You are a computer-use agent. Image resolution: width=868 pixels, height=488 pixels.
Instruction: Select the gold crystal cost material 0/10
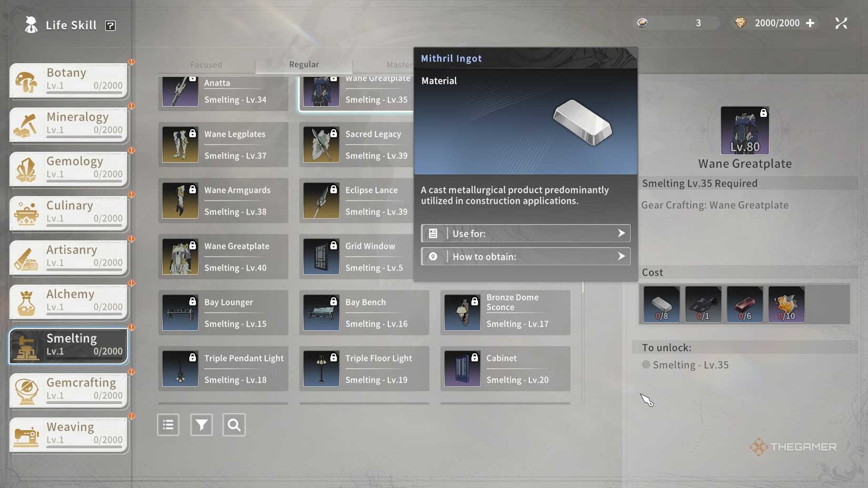pos(786,304)
